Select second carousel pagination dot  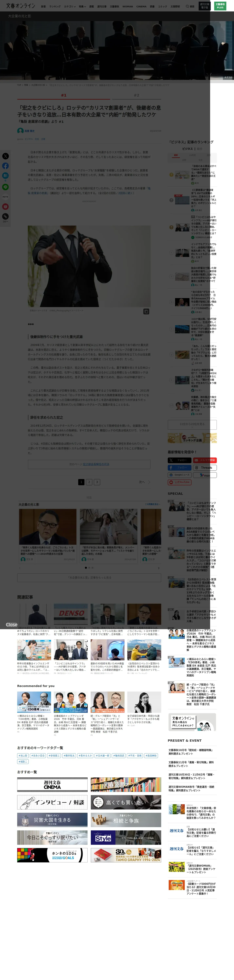pyautogui.click(x=89, y=568)
